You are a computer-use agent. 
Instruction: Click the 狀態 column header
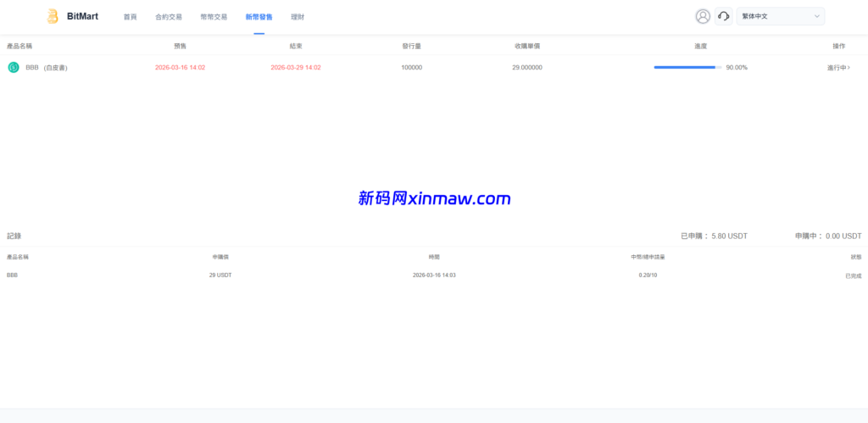click(856, 257)
